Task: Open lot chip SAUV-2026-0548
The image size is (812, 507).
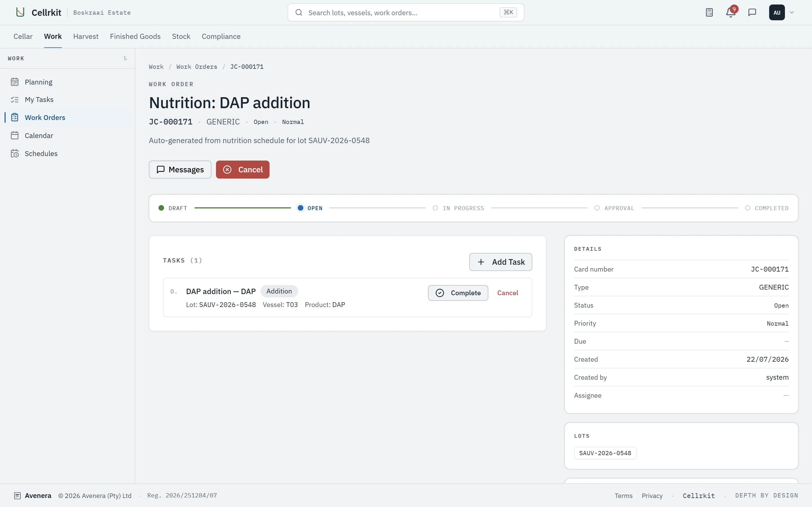Action: (x=605, y=453)
